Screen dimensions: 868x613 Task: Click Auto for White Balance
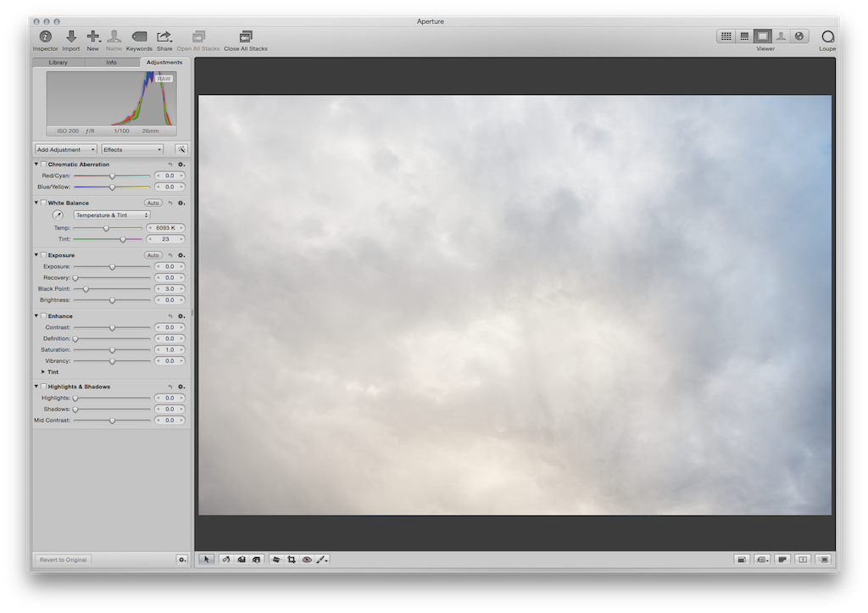click(153, 203)
